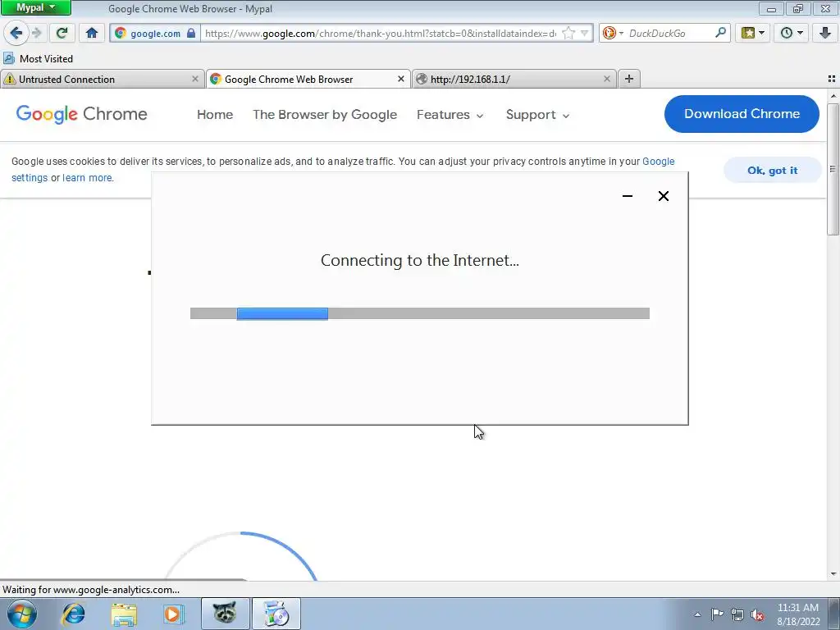Click the forward navigation arrow

click(37, 33)
